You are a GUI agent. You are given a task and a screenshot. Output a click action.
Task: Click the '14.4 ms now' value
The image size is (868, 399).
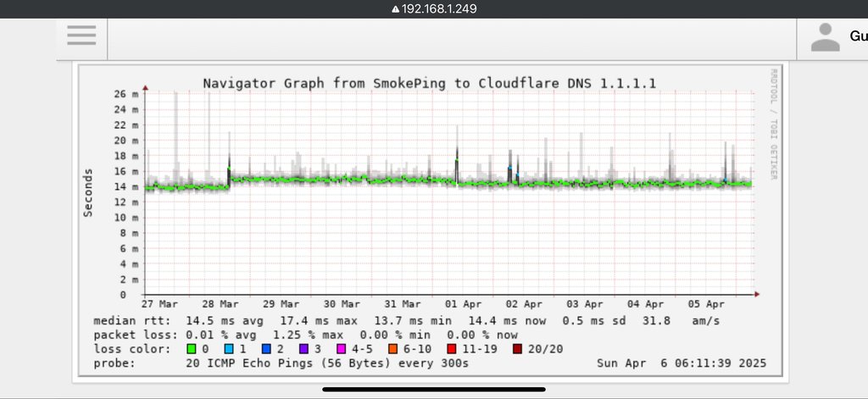[507, 321]
